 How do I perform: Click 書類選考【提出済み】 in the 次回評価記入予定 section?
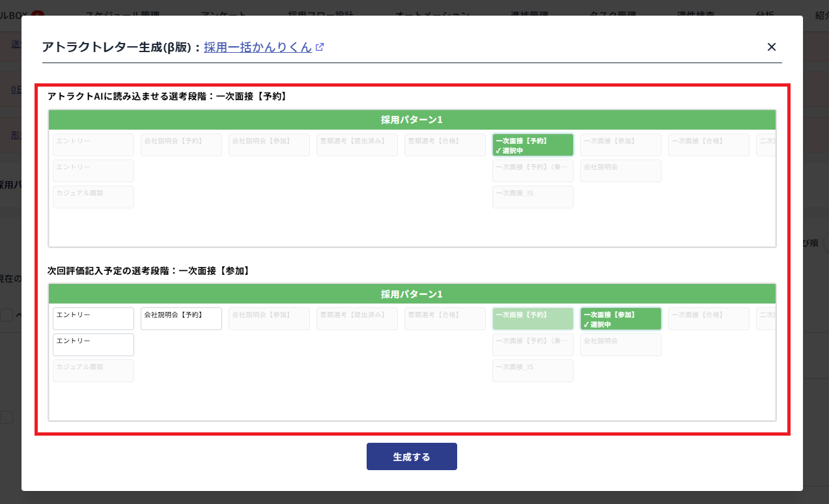point(357,319)
